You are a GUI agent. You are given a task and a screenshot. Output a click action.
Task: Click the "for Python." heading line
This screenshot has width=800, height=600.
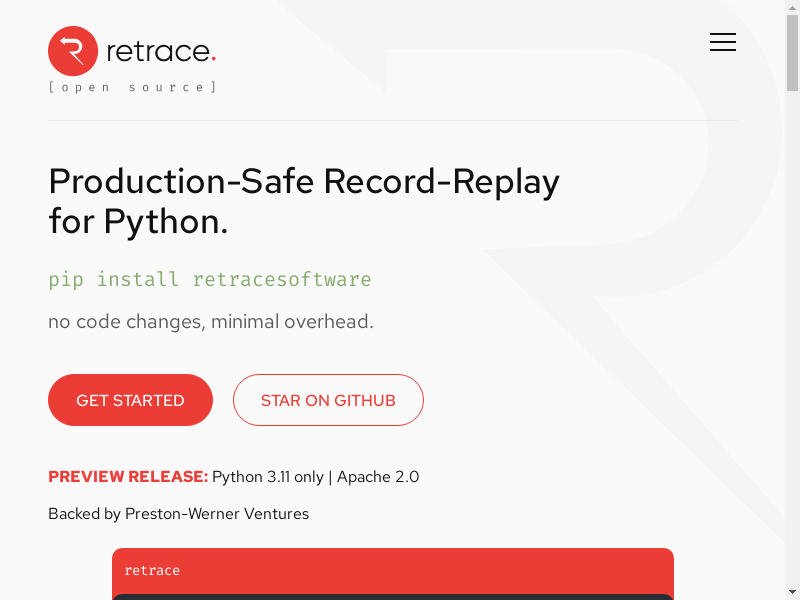[138, 221]
